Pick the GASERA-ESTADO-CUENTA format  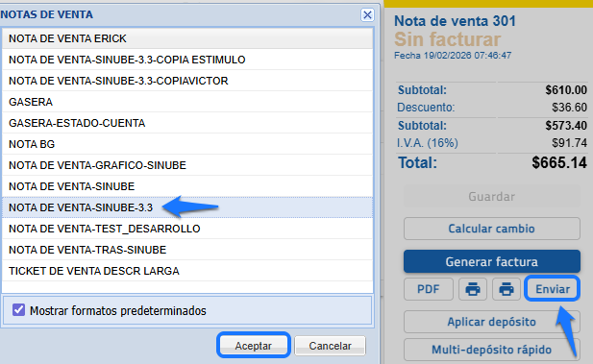tap(187, 123)
